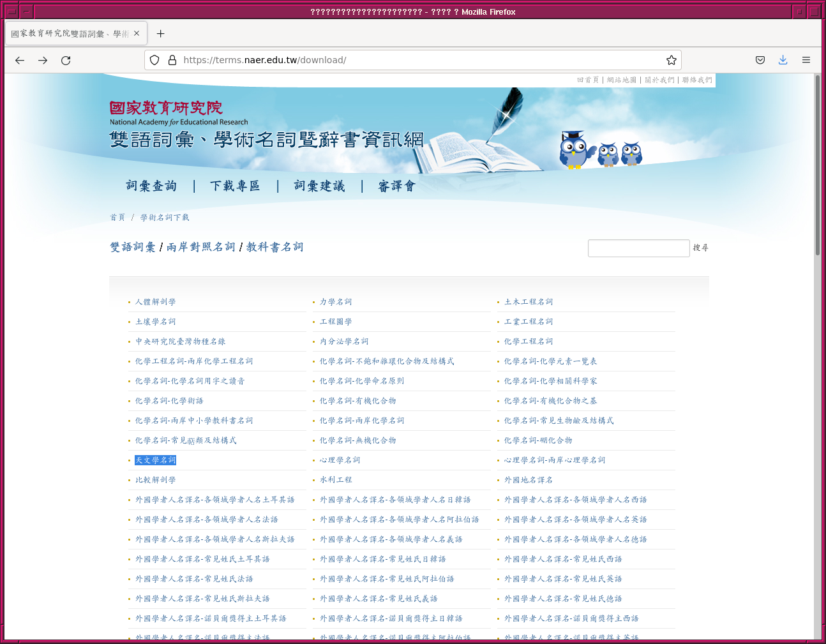Open the 天文學名詞 download link
826x644 pixels.
point(155,460)
